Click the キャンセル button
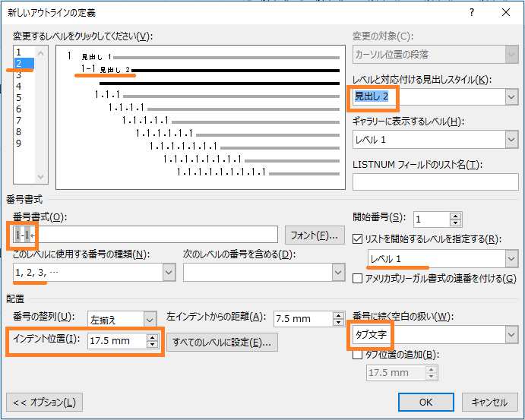525x420 pixels. (489, 402)
